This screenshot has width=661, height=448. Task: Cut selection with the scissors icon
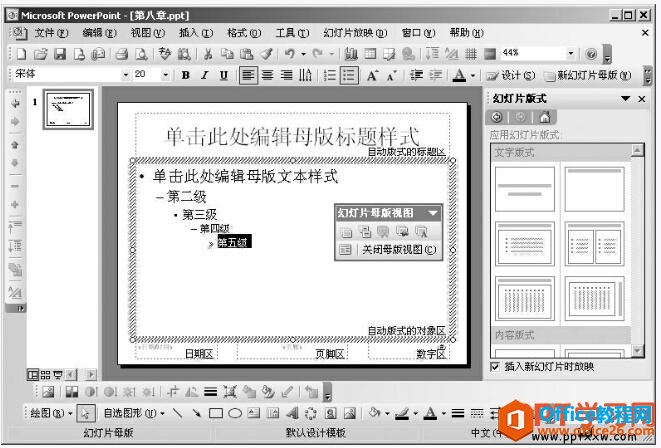tap(208, 54)
